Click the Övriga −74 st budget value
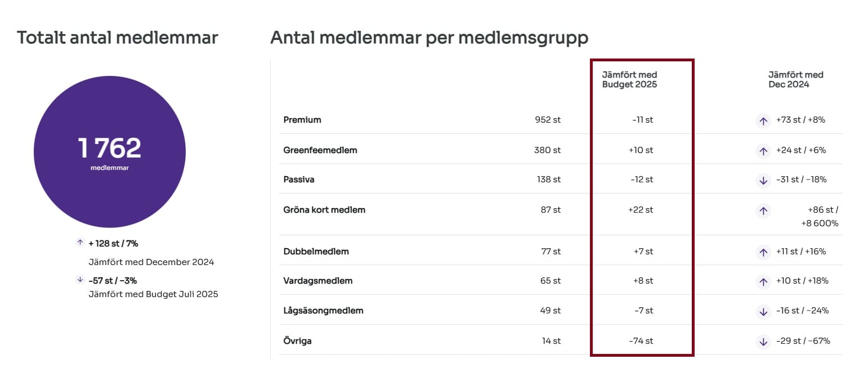868x368 pixels. coord(642,341)
